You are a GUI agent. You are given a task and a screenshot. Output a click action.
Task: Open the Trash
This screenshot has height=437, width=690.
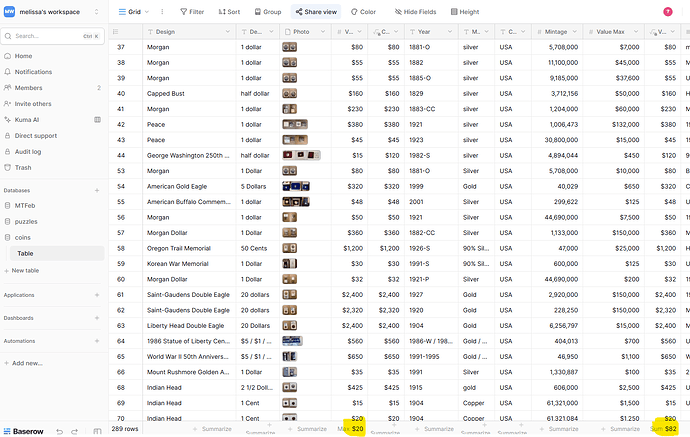click(x=23, y=167)
